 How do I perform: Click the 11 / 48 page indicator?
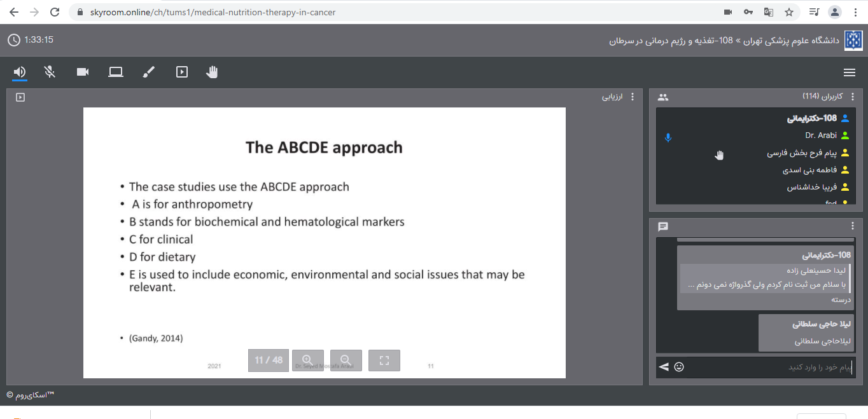click(269, 361)
